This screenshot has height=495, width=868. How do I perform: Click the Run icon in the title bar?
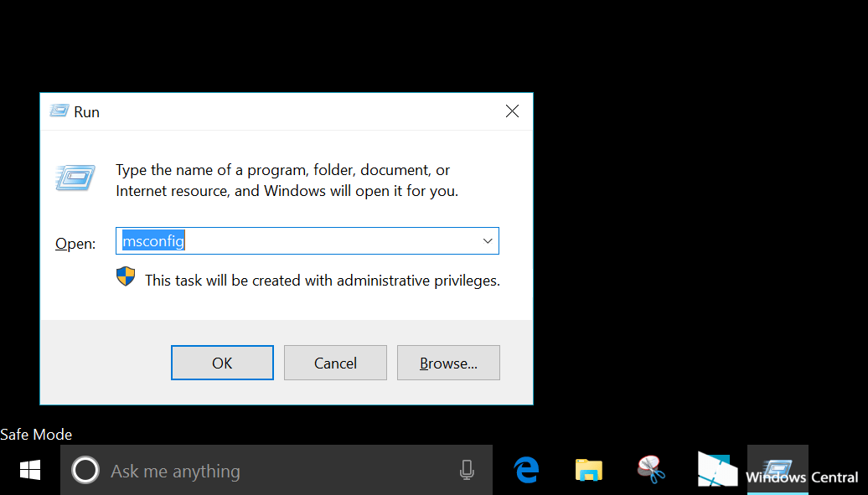coord(59,111)
